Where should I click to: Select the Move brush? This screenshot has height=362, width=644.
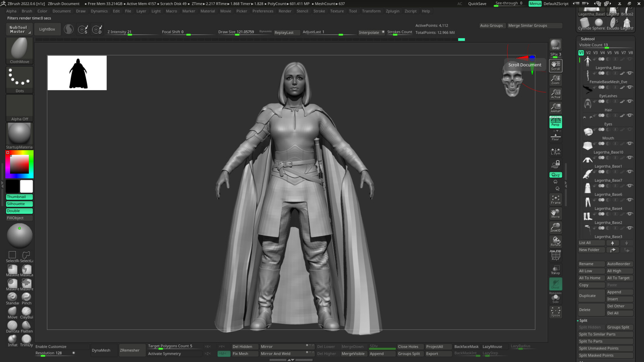tap(12, 313)
